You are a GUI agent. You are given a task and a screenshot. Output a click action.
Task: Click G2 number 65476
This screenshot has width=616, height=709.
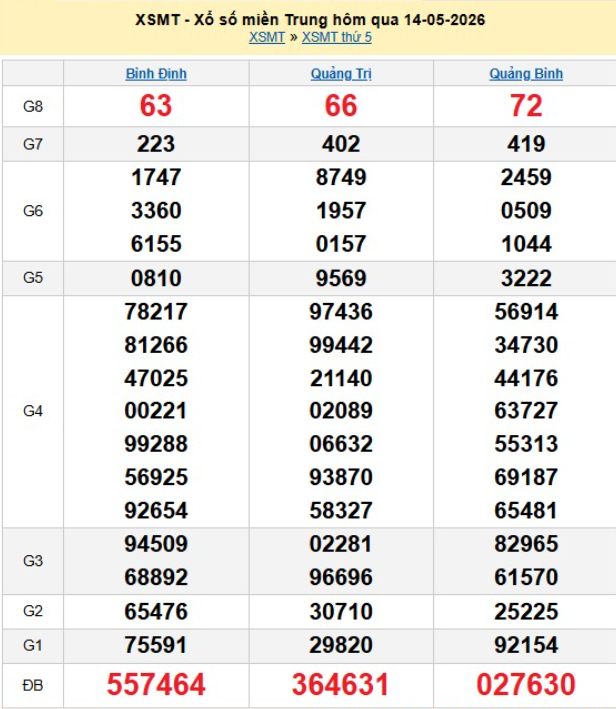coord(156,612)
